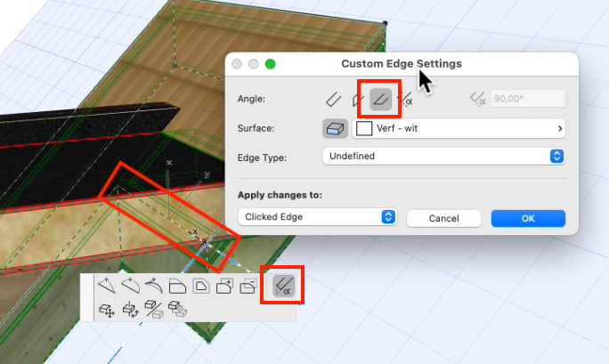
Task: Select the Mirror pet palette command
Action: pyautogui.click(x=154, y=310)
